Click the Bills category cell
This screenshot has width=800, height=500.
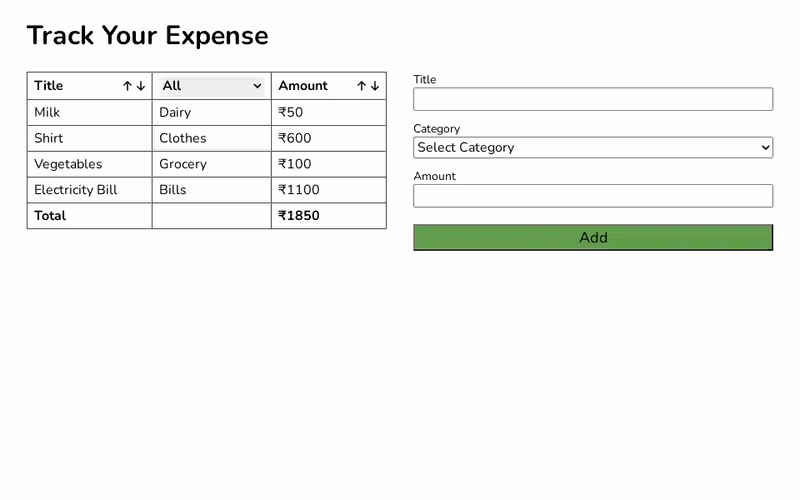pos(173,190)
